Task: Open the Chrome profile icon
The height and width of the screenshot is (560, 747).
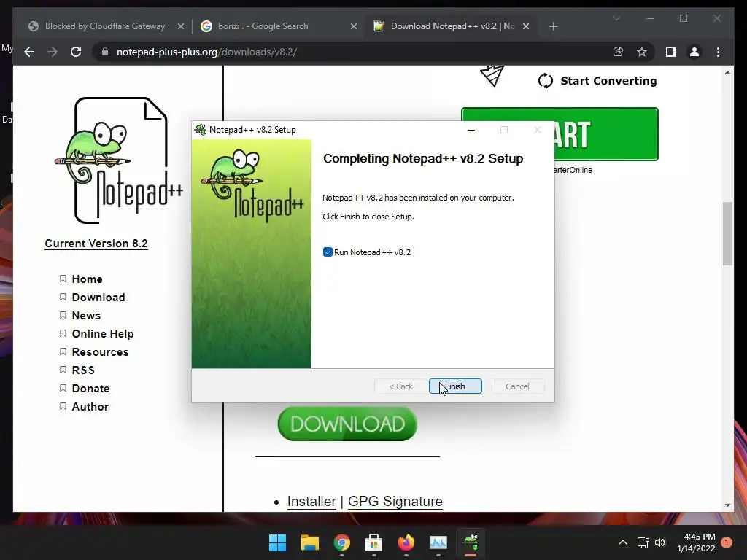Action: tap(694, 52)
